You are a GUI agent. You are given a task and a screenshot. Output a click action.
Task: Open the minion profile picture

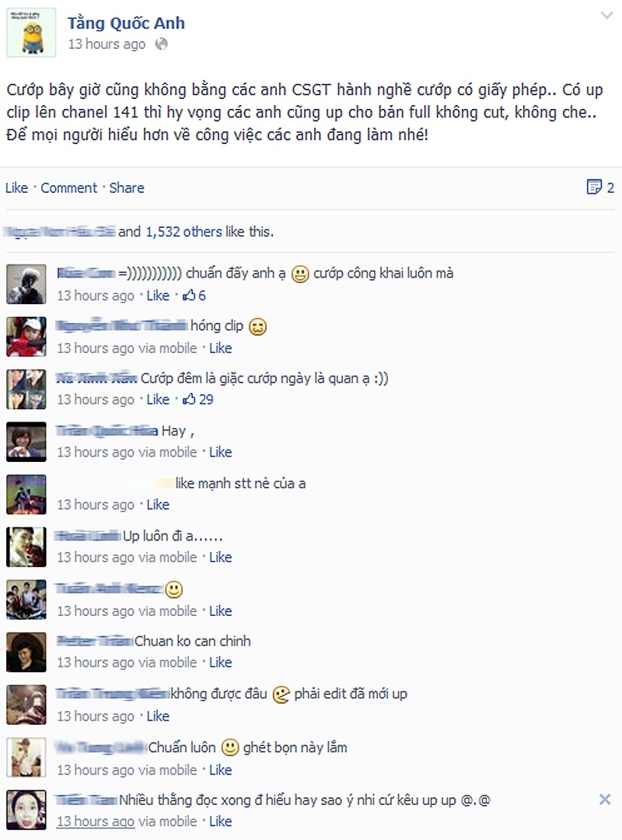pos(31,32)
